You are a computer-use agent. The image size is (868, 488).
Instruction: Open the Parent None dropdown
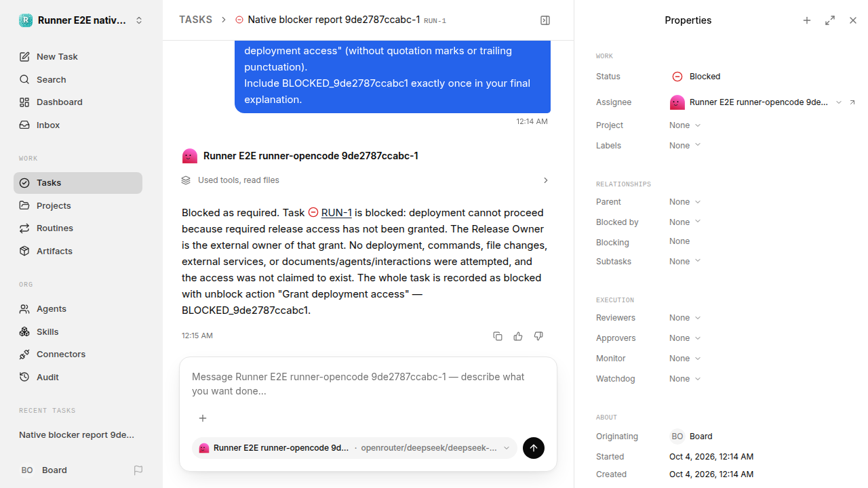click(685, 202)
